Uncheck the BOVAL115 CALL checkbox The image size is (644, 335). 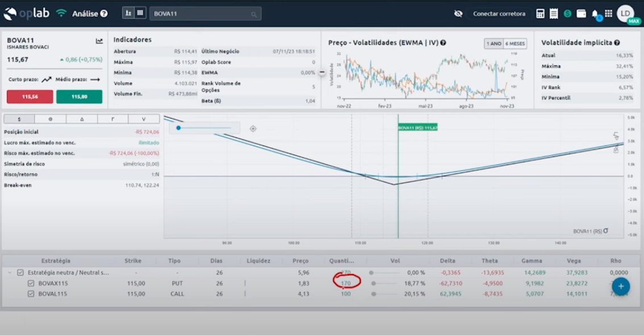31,294
